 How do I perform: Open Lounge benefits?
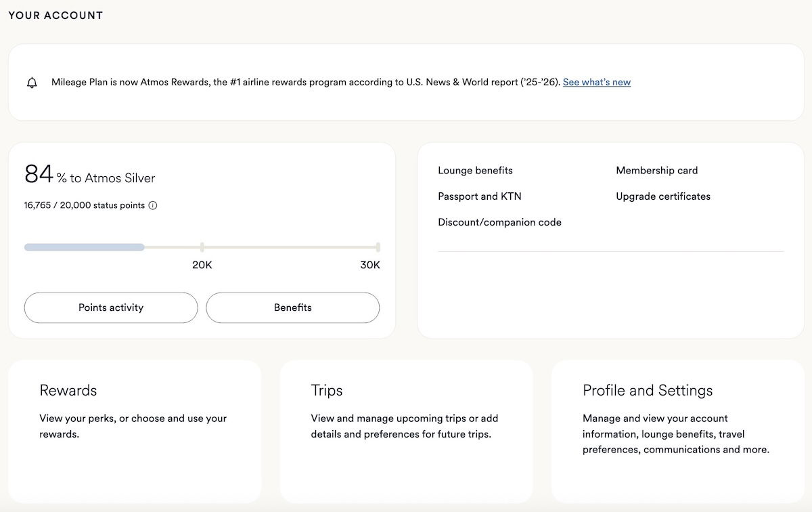click(x=475, y=171)
